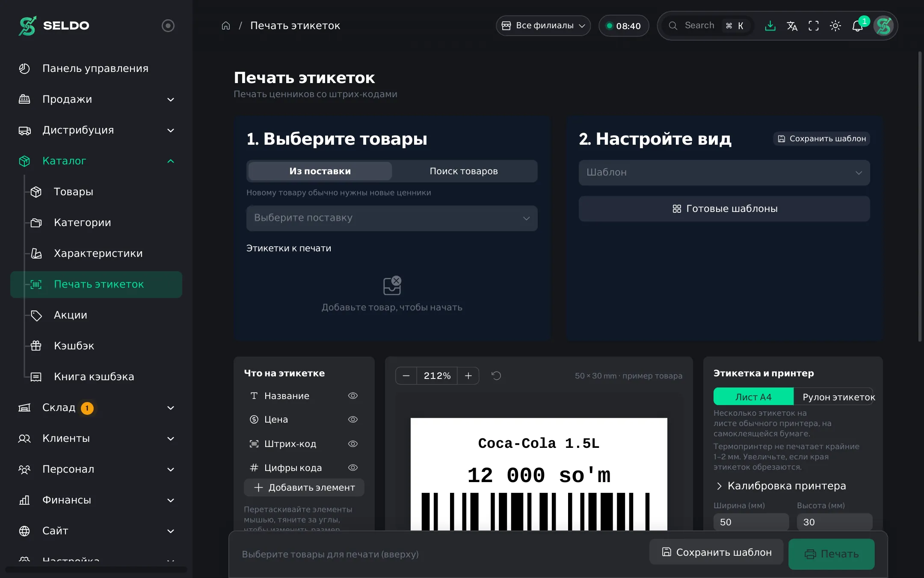Screen dimensions: 924x578
Task: Toggle visibility of Цена element
Action: (353, 420)
